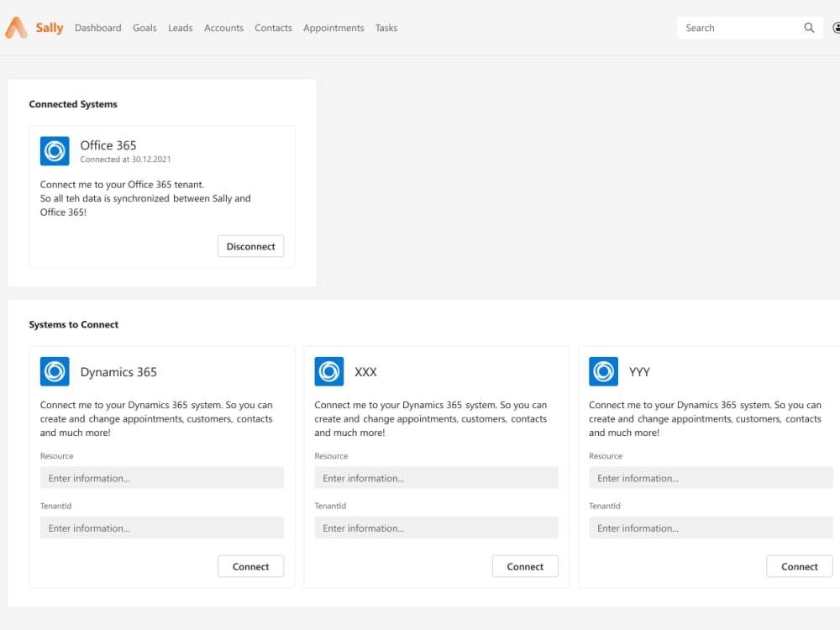Click the search magnifier icon
Screen dimensions: 840x630
click(x=809, y=28)
